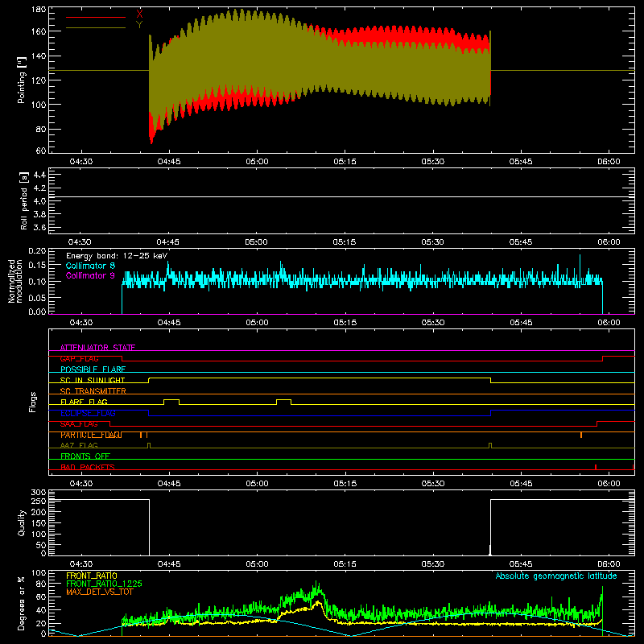Image resolution: width=644 pixels, height=644 pixels.
Task: Select the BAD_PACKETS flag label
Action: coord(88,467)
